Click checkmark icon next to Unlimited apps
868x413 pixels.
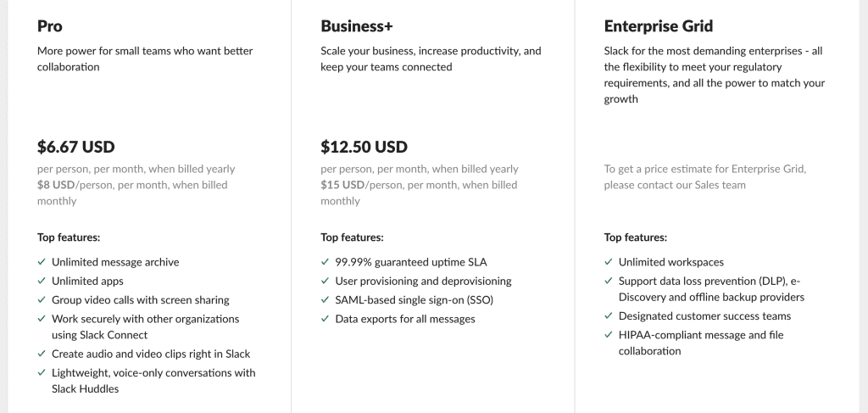click(41, 281)
